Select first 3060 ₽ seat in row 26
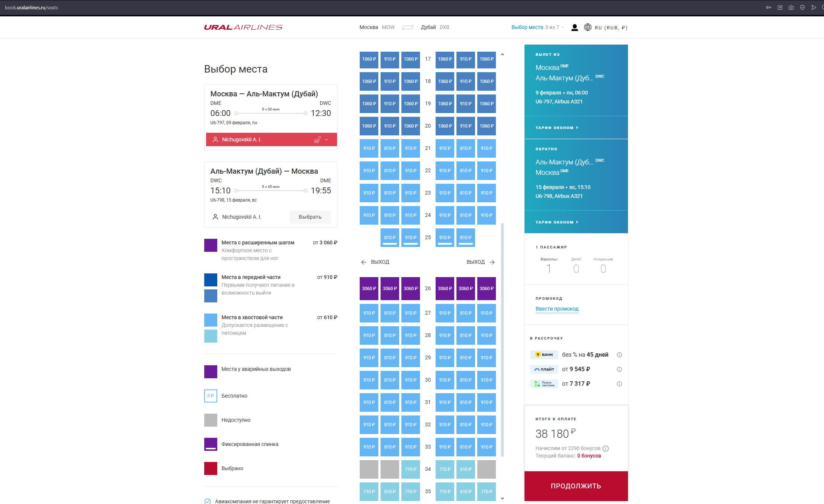 click(x=369, y=289)
